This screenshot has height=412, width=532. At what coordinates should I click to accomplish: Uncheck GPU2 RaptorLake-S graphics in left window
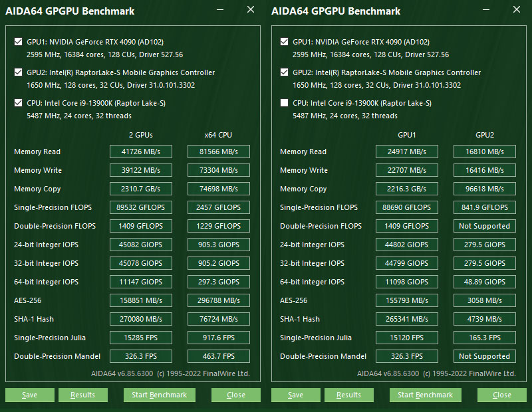pyautogui.click(x=19, y=72)
